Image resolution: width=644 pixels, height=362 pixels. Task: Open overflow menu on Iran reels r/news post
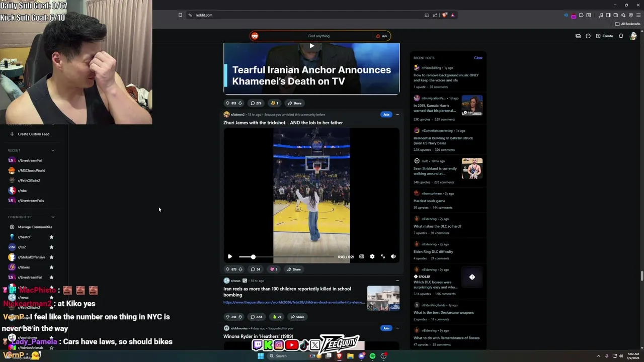(x=397, y=281)
